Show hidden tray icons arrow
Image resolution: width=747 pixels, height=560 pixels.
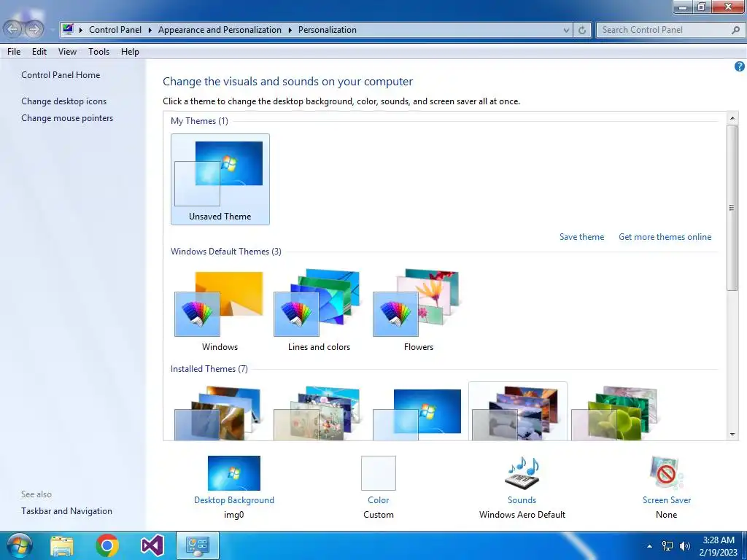(649, 546)
